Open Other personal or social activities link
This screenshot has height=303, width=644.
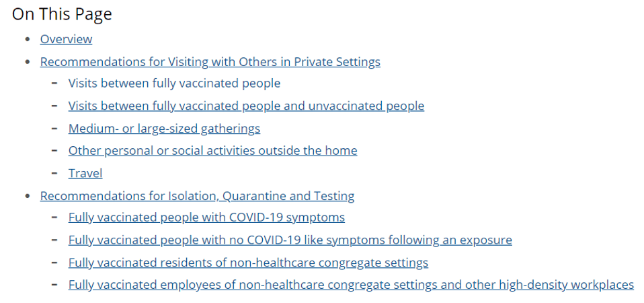212,150
